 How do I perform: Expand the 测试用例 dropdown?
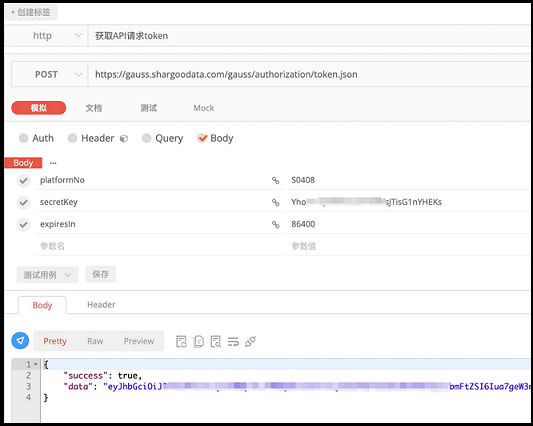pos(48,275)
